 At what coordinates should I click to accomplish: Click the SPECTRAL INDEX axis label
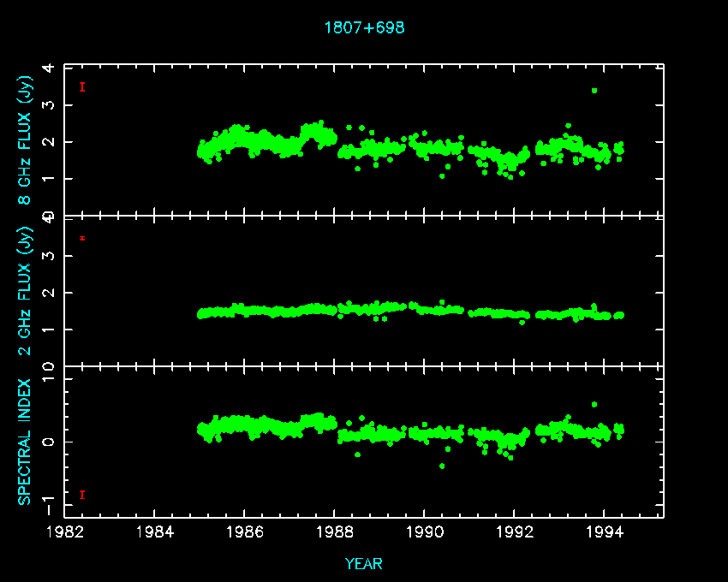(26, 441)
